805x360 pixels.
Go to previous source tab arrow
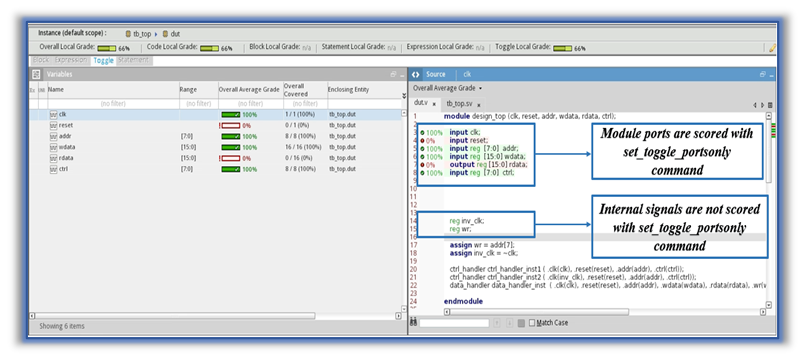(755, 105)
